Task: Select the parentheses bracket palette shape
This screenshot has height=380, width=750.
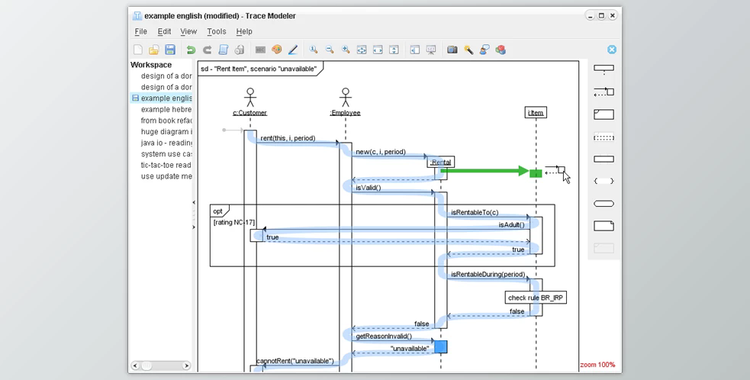Action: click(604, 181)
